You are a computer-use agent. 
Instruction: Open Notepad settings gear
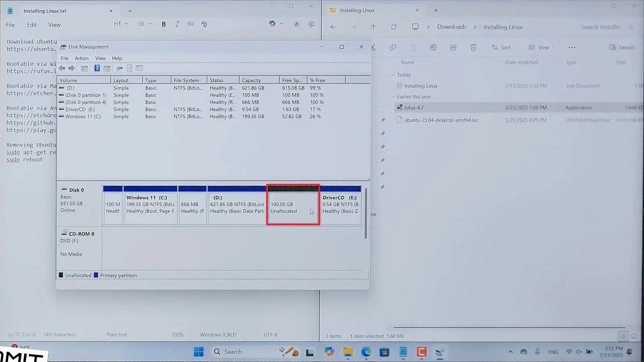tap(311, 24)
